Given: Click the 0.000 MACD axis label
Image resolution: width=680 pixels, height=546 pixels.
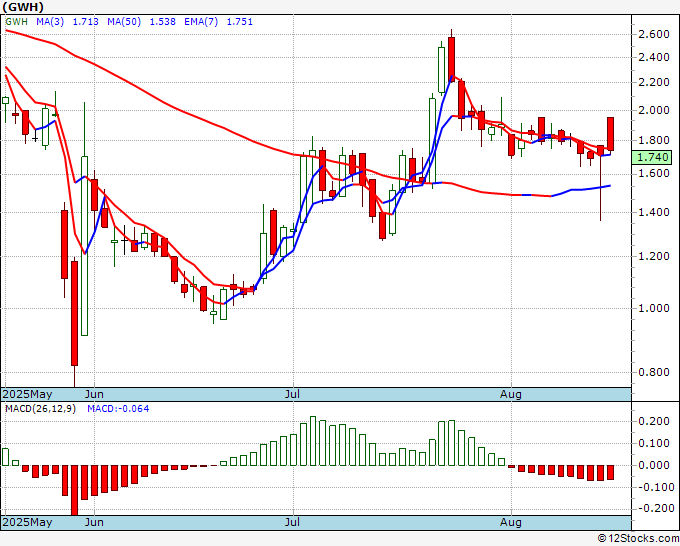Looking at the screenshot, I should [x=654, y=465].
